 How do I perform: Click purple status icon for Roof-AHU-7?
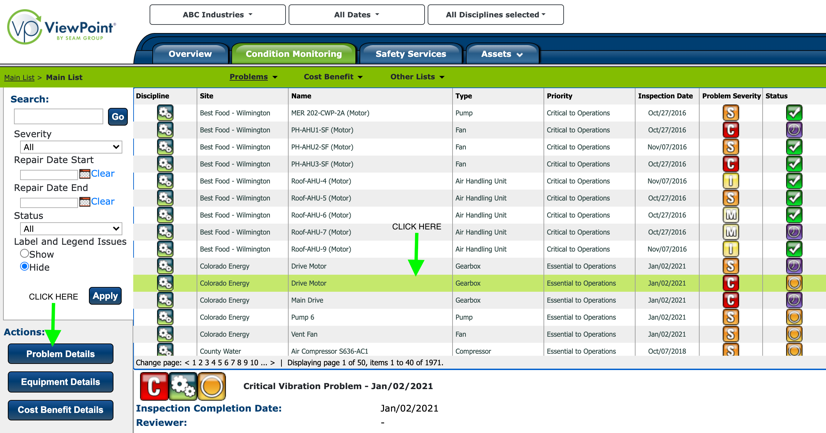[x=794, y=232]
